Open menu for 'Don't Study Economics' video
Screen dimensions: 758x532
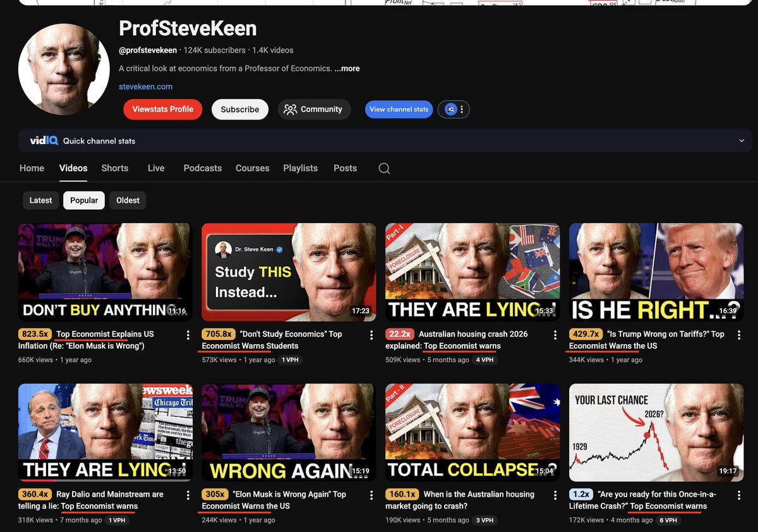(371, 335)
